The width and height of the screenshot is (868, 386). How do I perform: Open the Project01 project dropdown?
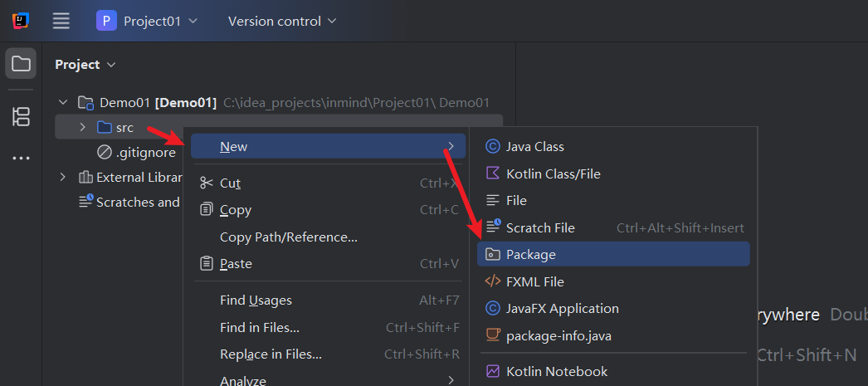pos(147,21)
